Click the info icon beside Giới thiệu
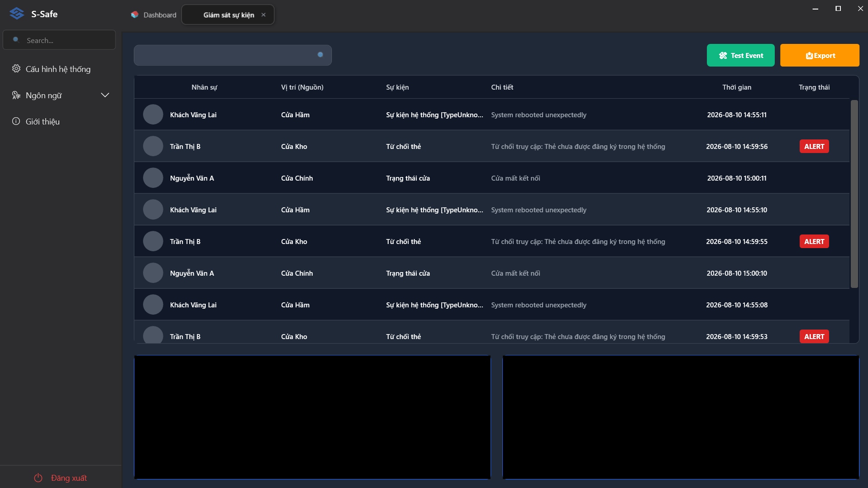The image size is (868, 488). (16, 121)
